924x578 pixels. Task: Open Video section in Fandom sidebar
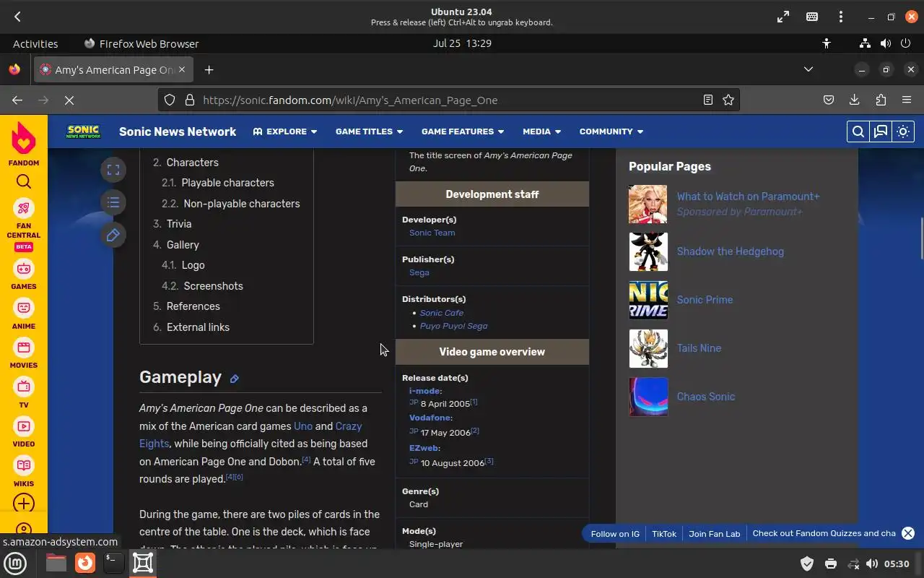coord(24,426)
